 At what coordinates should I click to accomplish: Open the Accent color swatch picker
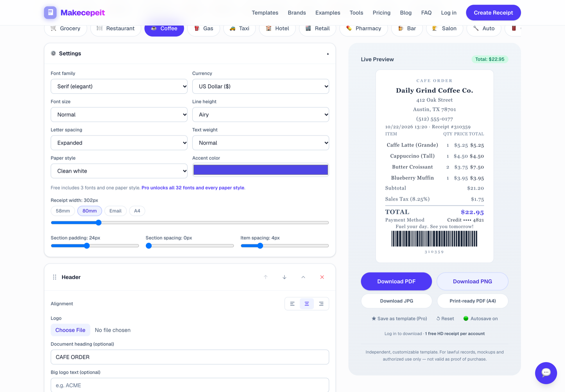(261, 170)
